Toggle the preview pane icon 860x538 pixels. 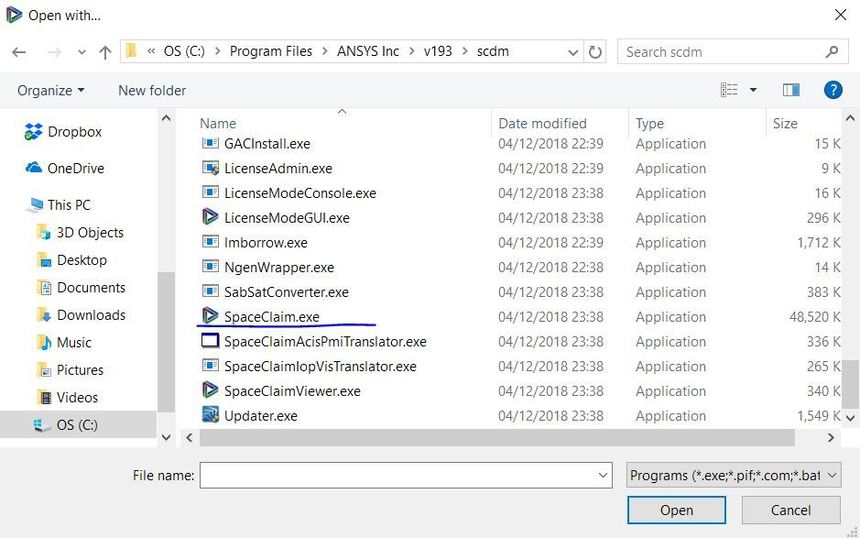pyautogui.click(x=790, y=90)
